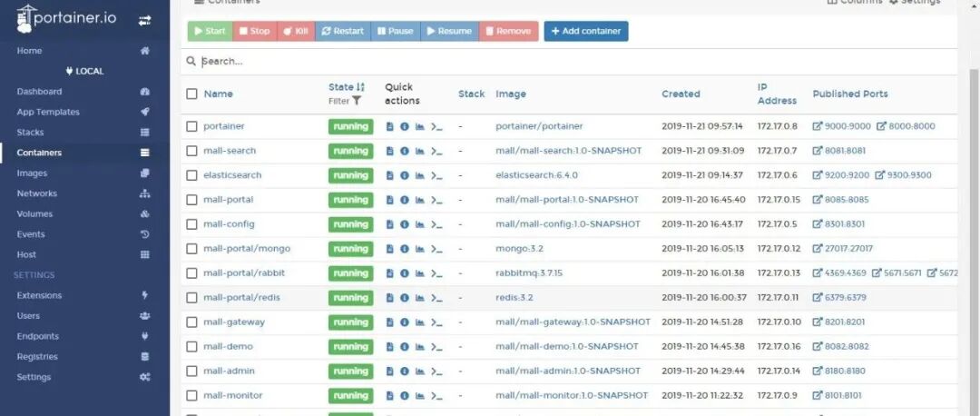Screen dimensions: 980x416
Task: Click the Home house icon
Action: pyautogui.click(x=145, y=51)
